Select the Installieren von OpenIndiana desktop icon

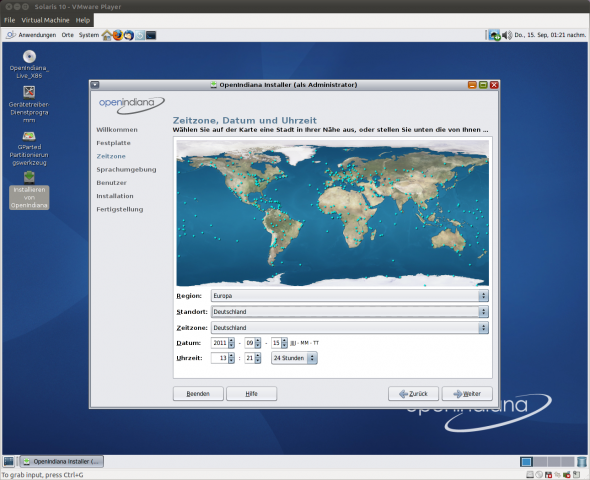(29, 191)
